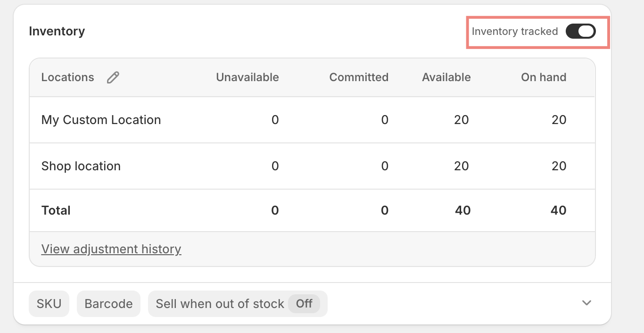Click On hand quantity for My Custom Location
This screenshot has width=644, height=333.
coord(559,120)
